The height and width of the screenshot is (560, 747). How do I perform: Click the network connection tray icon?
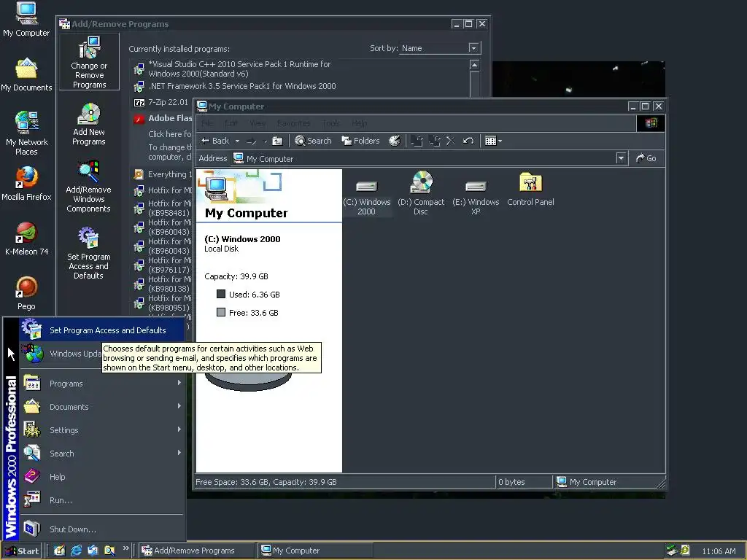pyautogui.click(x=672, y=551)
